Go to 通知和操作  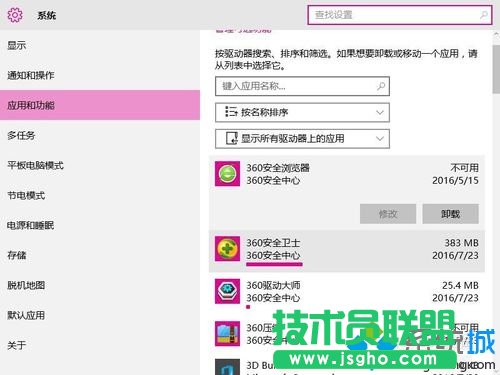[x=100, y=75]
